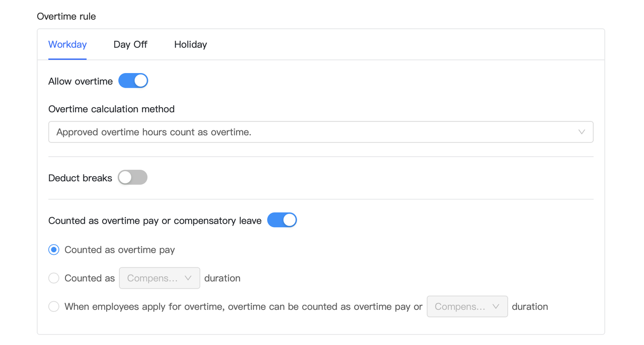
Task: Open the Day Off tab
Action: pos(130,44)
